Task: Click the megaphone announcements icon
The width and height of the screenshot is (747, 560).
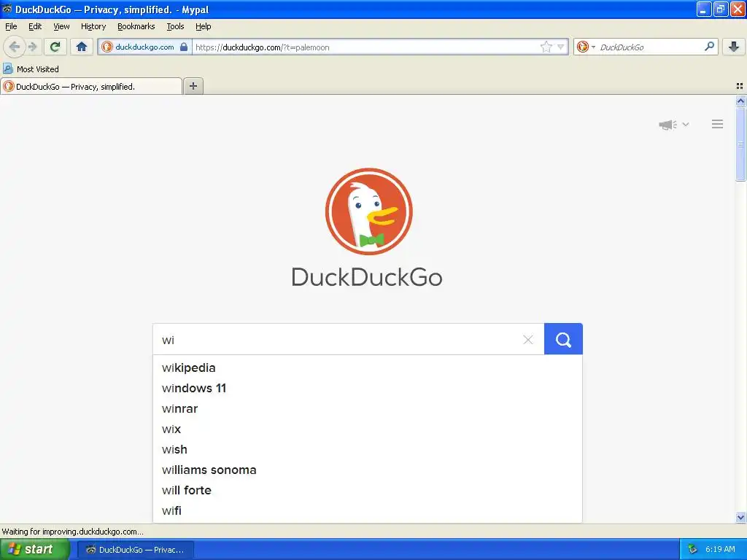Action: [x=668, y=124]
